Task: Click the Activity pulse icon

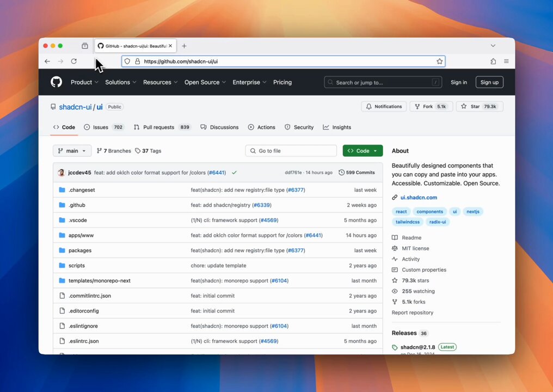Action: tap(395, 259)
